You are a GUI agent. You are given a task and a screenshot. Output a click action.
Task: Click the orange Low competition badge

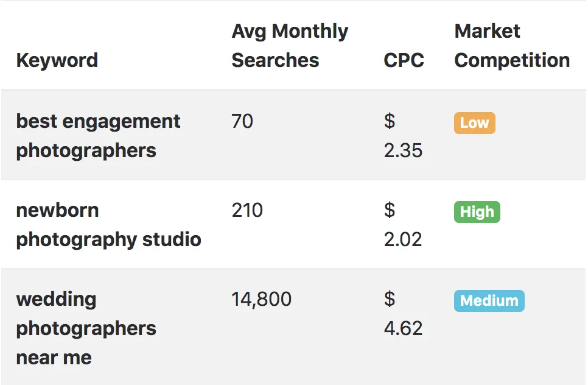(474, 123)
